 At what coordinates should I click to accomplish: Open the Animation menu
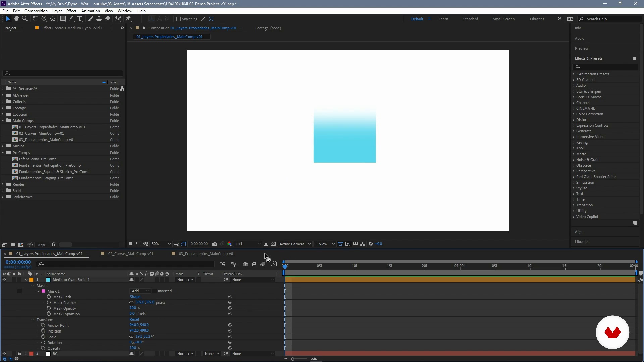(x=90, y=11)
